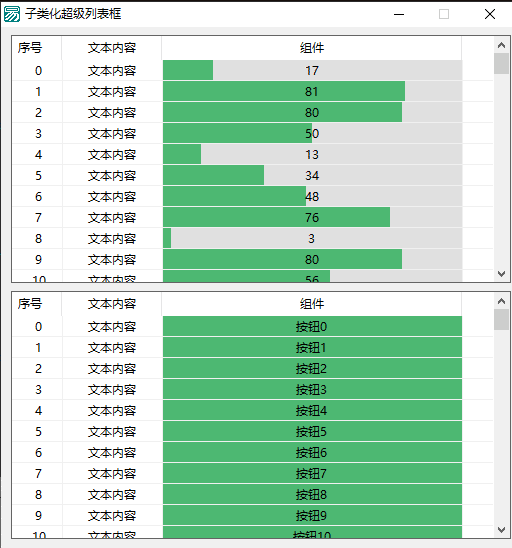Click up arrow of top list scrollbar

point(502,45)
